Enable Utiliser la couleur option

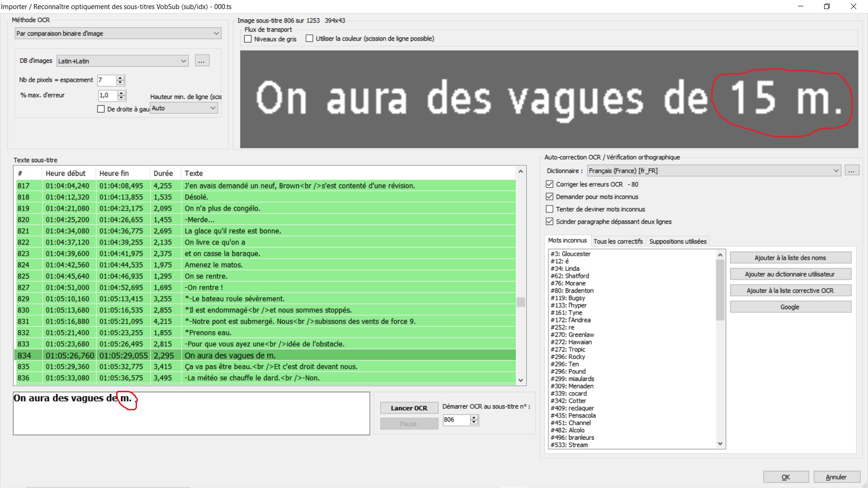[309, 38]
